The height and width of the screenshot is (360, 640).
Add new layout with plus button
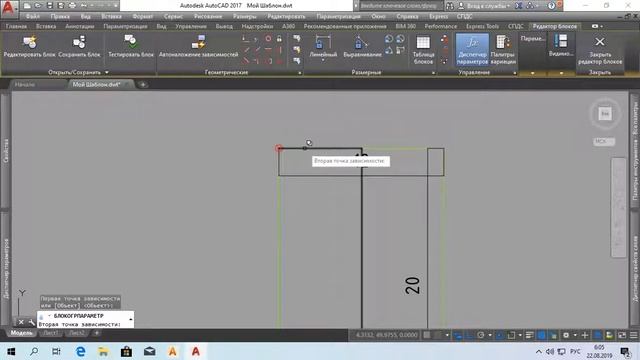coord(96,333)
